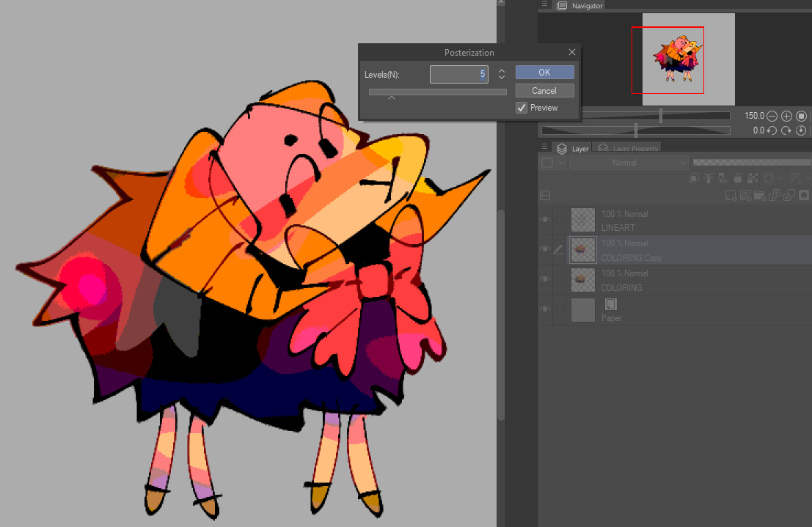Click the zoom in icon in Navigator
812x527 pixels.
click(786, 116)
